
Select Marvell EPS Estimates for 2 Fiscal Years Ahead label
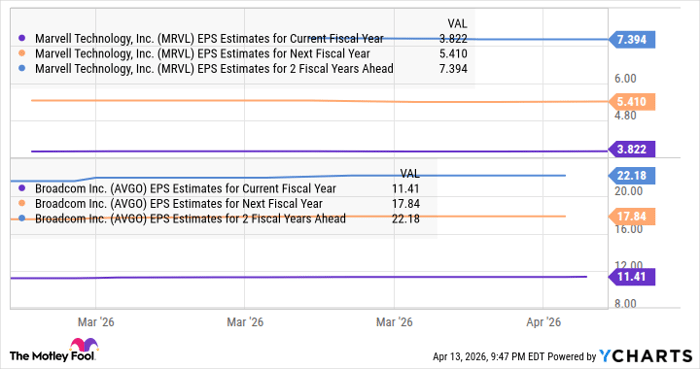pos(214,69)
